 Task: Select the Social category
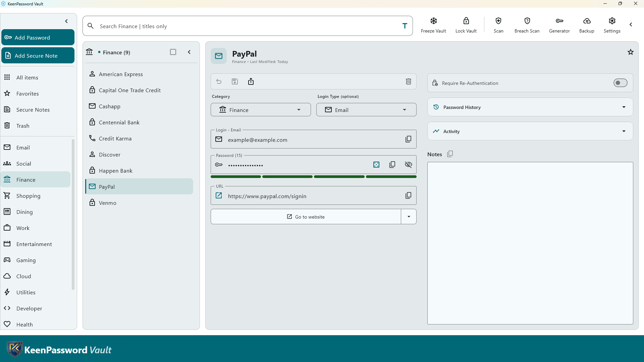pyautogui.click(x=36, y=164)
